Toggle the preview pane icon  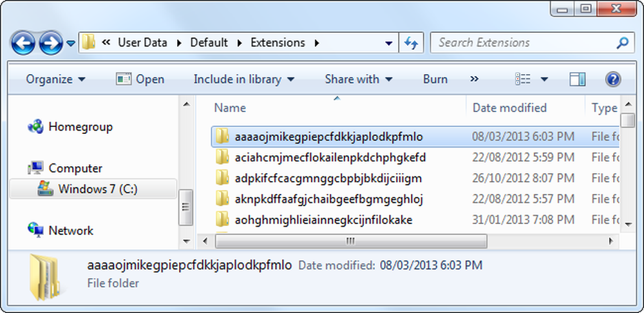(578, 79)
